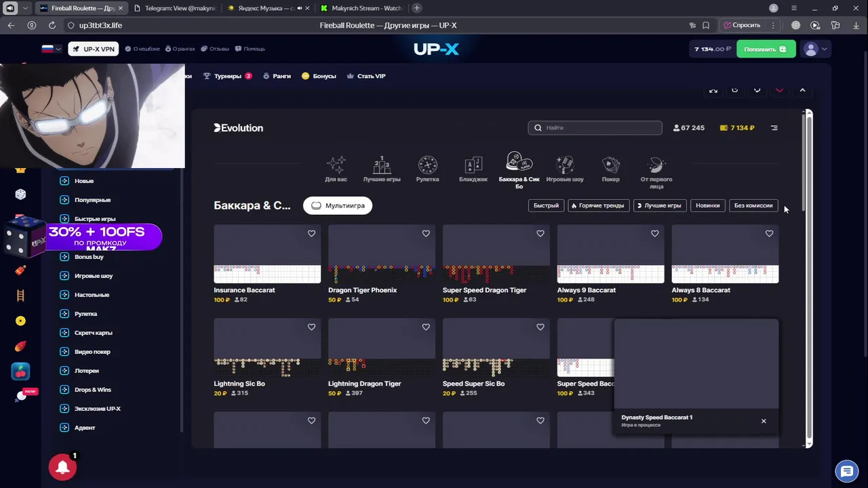Open the 'О кешбэке' header link
Screen dimensions: 868x488
[x=142, y=49]
